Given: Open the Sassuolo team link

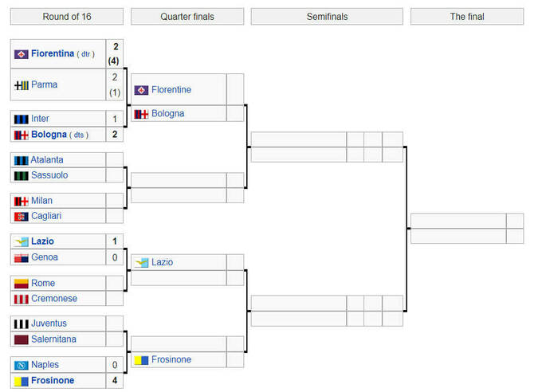Looking at the screenshot, I should 49,175.
